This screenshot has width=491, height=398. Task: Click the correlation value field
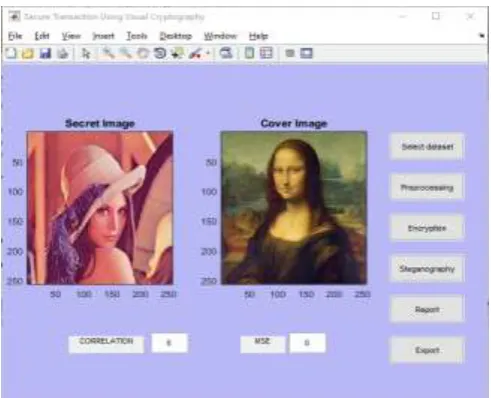click(x=170, y=343)
